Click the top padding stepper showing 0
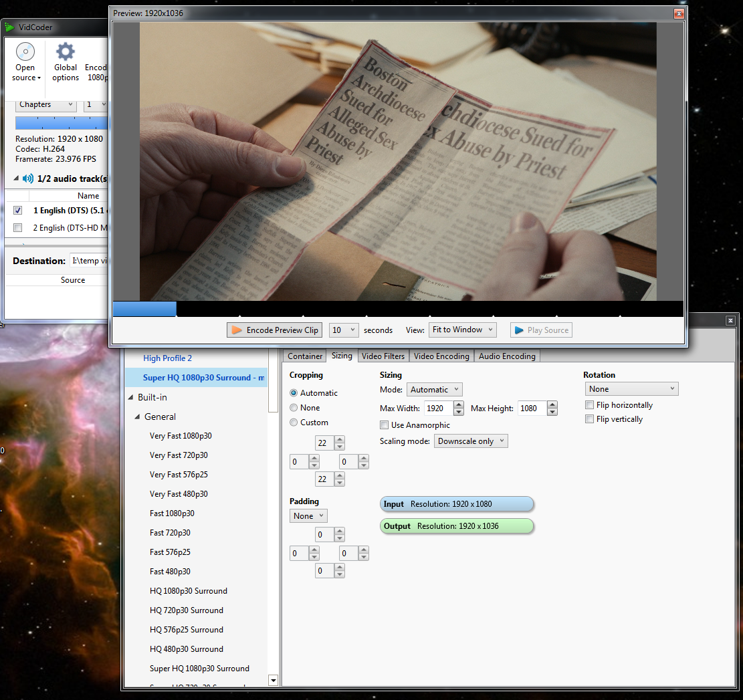 tap(330, 535)
